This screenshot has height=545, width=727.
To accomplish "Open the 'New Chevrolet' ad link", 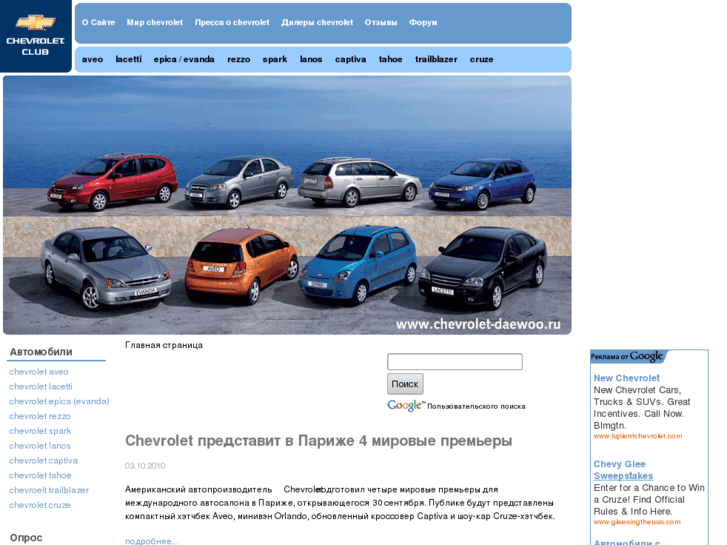I will tap(626, 378).
